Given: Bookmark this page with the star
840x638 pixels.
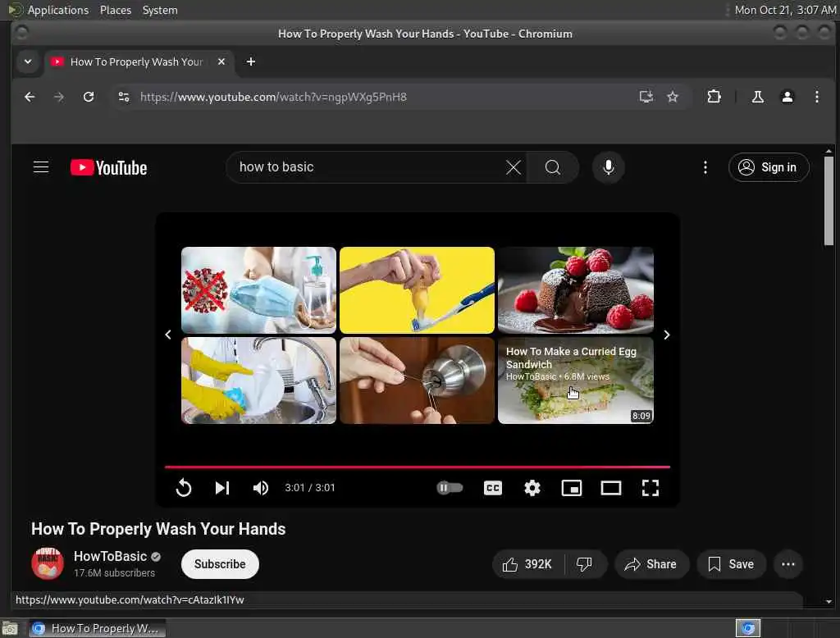Looking at the screenshot, I should coord(673,97).
